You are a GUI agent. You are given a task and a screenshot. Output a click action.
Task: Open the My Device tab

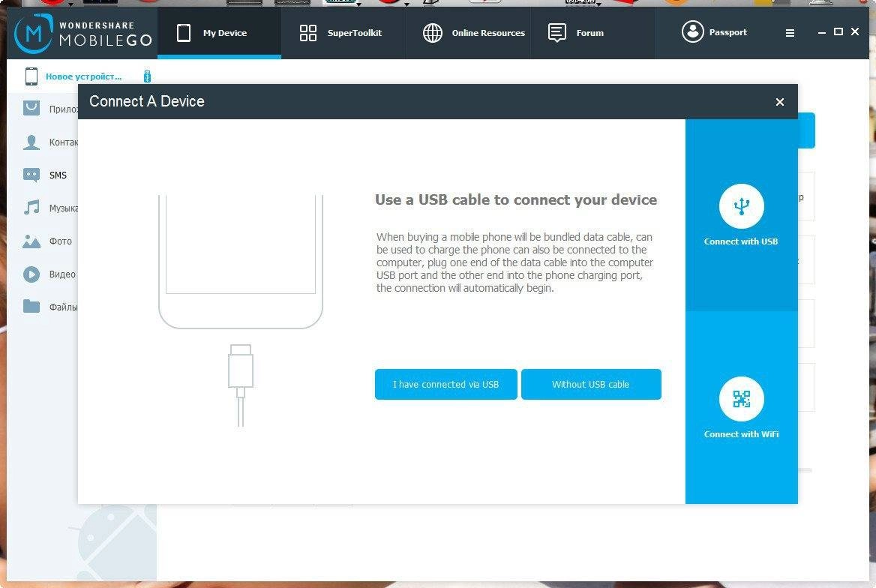[219, 32]
